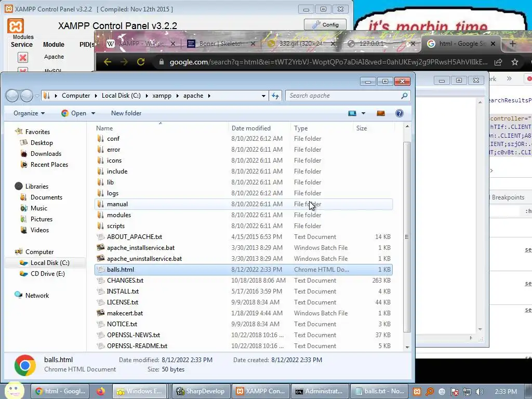Click scroll down arrow of file list

pyautogui.click(x=407, y=347)
